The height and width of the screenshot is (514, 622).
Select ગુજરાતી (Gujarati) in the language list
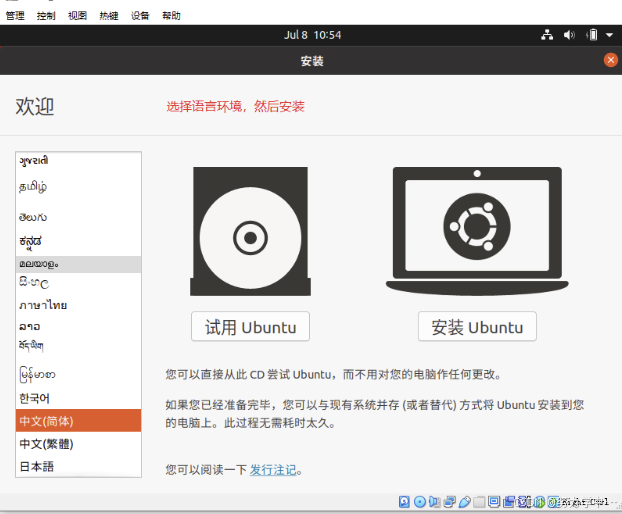(78, 161)
